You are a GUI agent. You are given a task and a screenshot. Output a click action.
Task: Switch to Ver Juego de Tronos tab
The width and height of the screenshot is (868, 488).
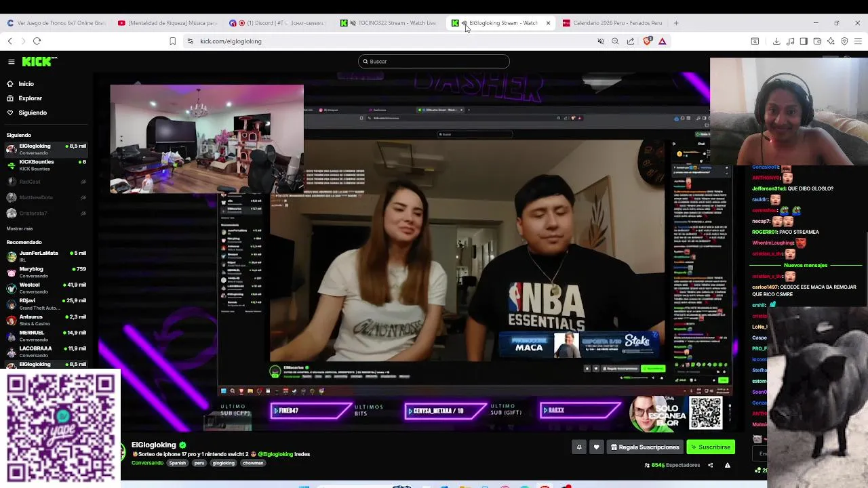point(56,23)
